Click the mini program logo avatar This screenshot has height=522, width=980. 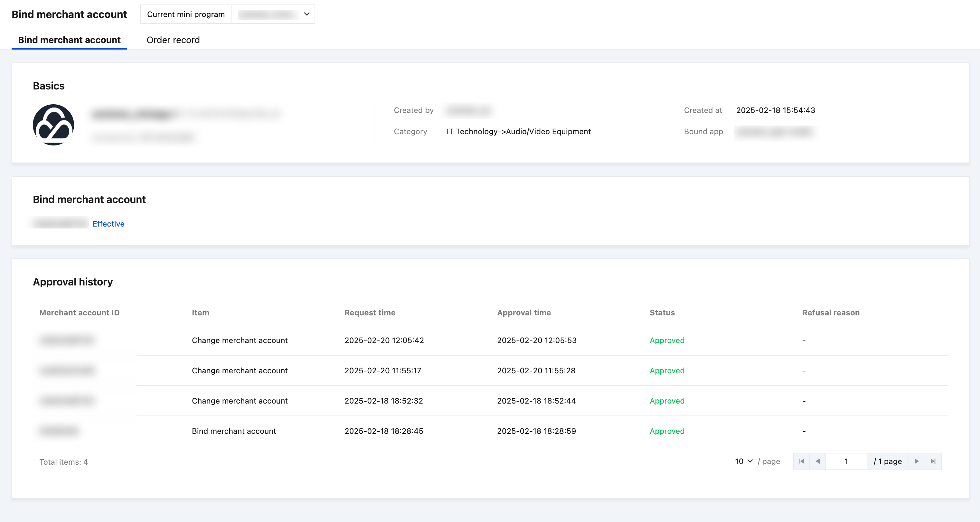pyautogui.click(x=53, y=125)
